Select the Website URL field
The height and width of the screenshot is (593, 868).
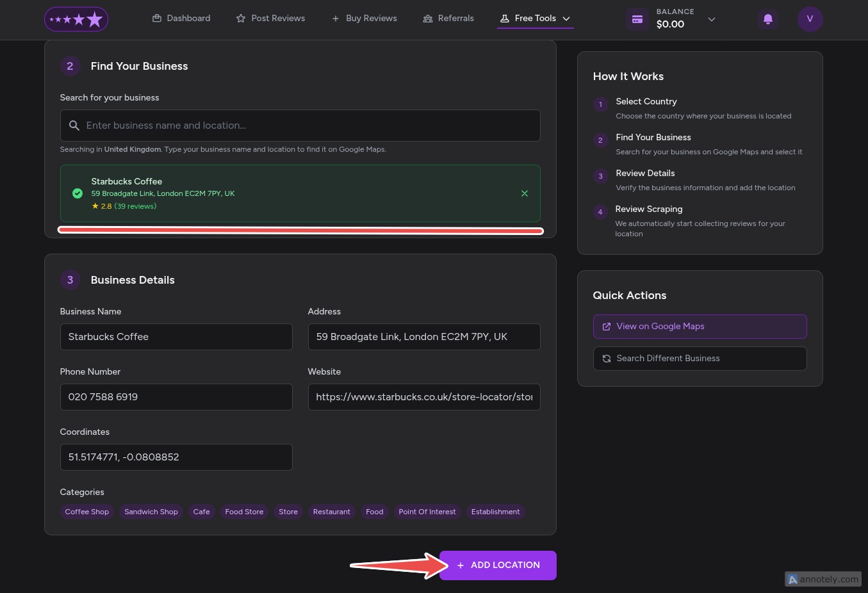click(424, 397)
